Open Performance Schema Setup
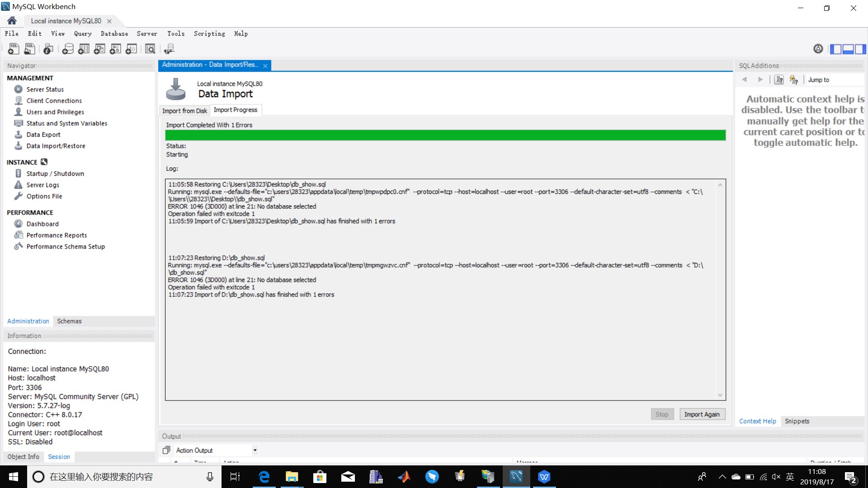868x488 pixels. point(65,246)
